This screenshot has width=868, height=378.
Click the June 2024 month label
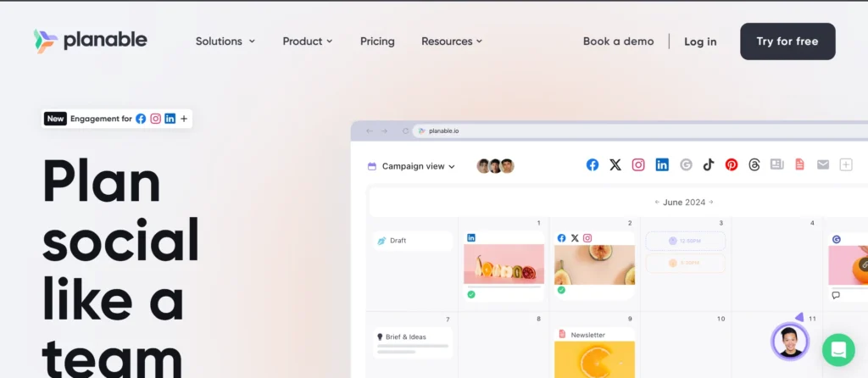click(x=684, y=202)
